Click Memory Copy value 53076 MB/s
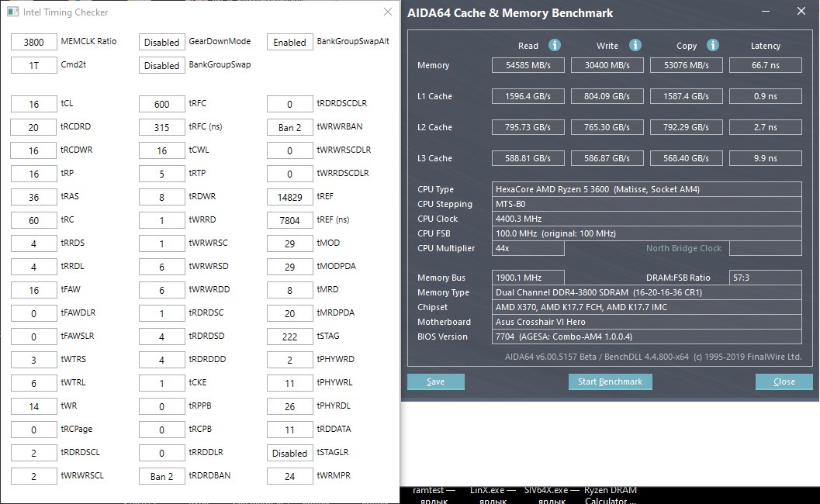The image size is (820, 504). (686, 65)
